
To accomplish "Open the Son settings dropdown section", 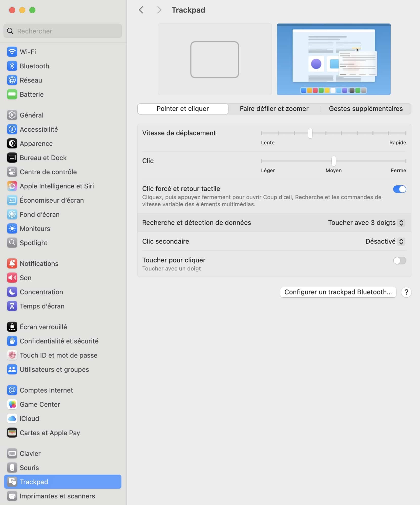I will [x=25, y=278].
